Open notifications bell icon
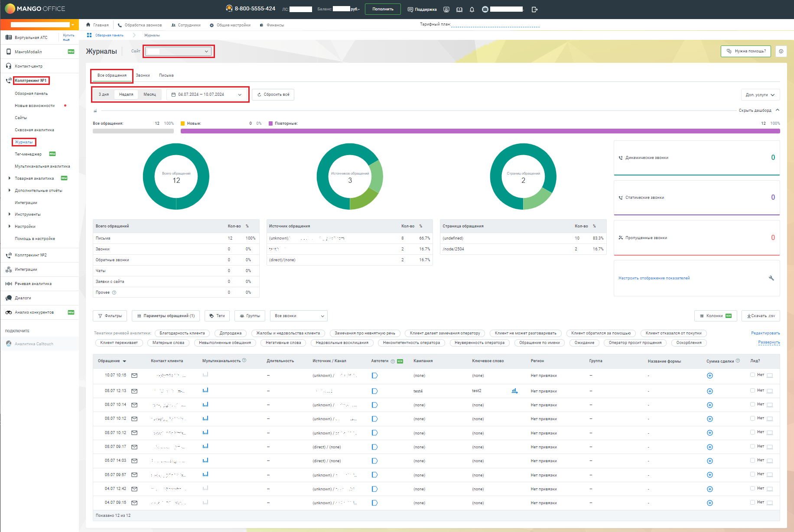Image resolution: width=794 pixels, height=532 pixels. [472, 9]
